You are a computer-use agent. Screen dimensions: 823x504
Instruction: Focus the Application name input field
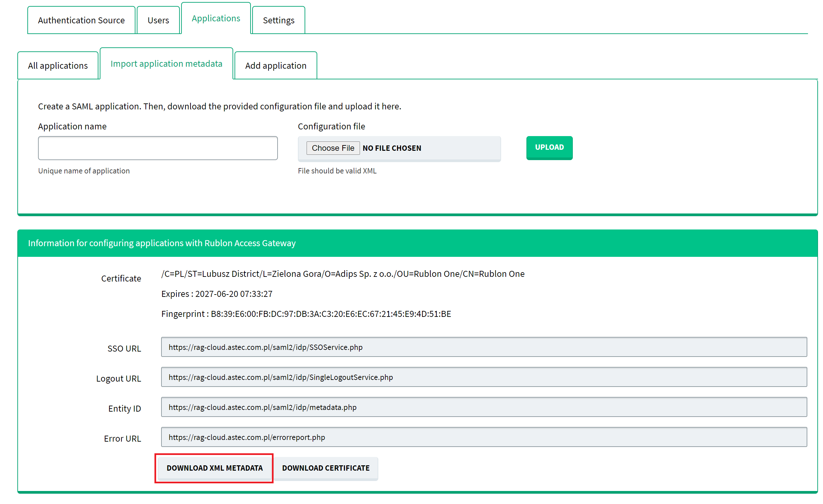[x=158, y=148]
